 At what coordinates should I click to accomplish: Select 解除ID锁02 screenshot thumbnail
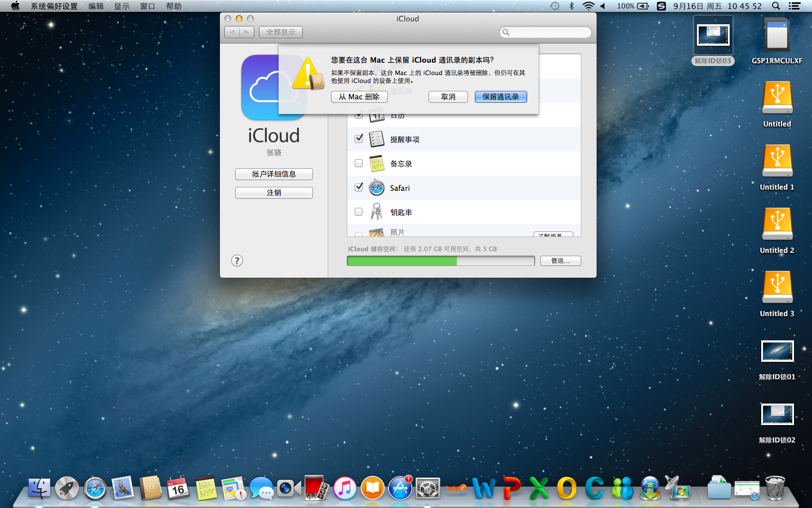[777, 414]
